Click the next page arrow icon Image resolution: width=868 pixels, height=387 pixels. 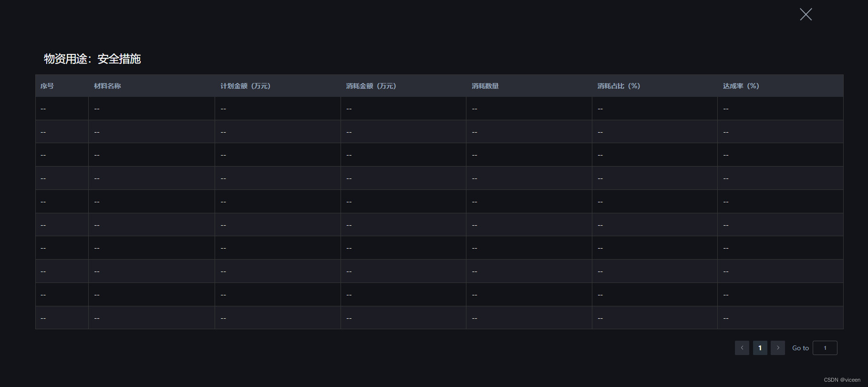click(x=778, y=348)
